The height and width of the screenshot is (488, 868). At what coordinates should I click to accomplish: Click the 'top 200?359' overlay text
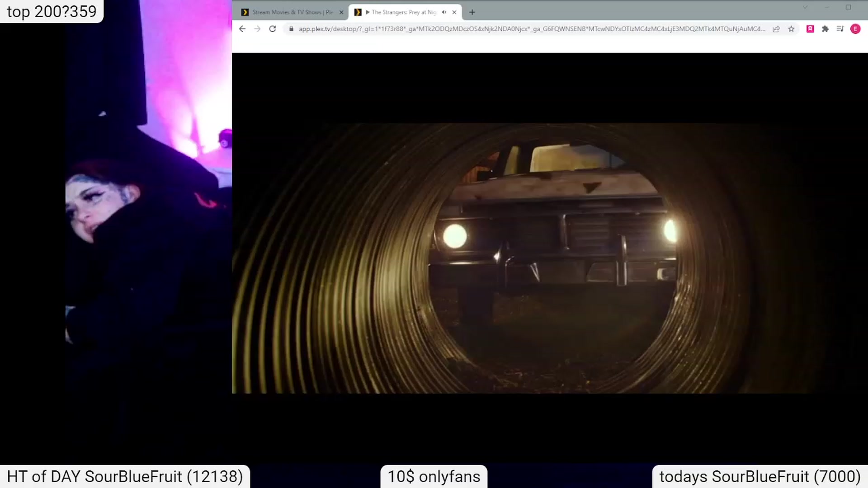(x=52, y=11)
